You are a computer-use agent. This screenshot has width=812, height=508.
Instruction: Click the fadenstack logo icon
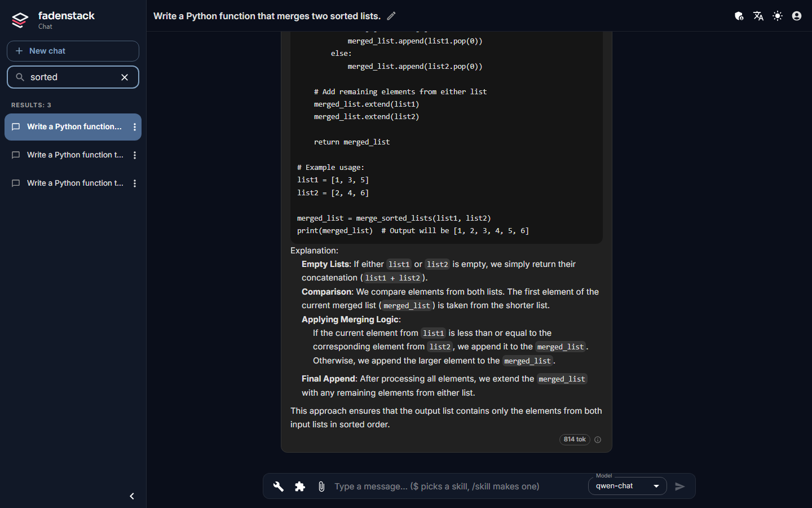(20, 20)
